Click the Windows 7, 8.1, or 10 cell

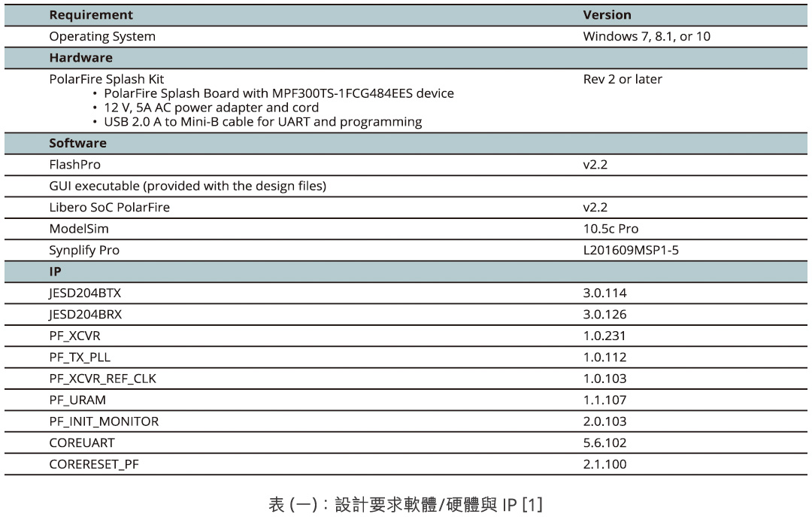tap(646, 36)
